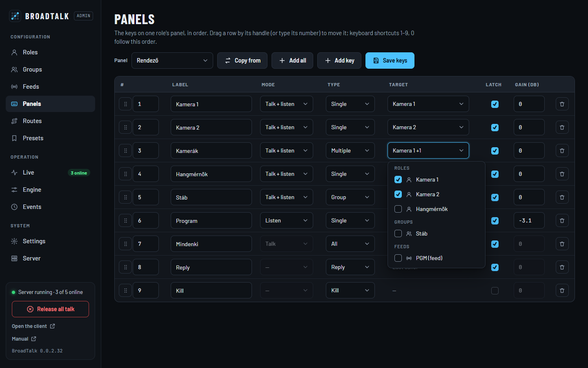Screen dimensions: 588x368
Task: Delete the Kamerák key row
Action: (562, 150)
